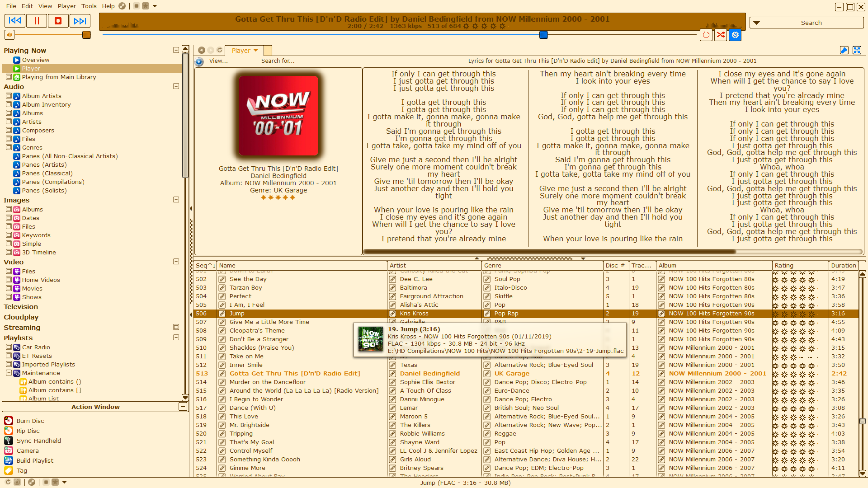Toggle checkbox beside Keywords
Viewport: 868px width, 488px height.
9,235
